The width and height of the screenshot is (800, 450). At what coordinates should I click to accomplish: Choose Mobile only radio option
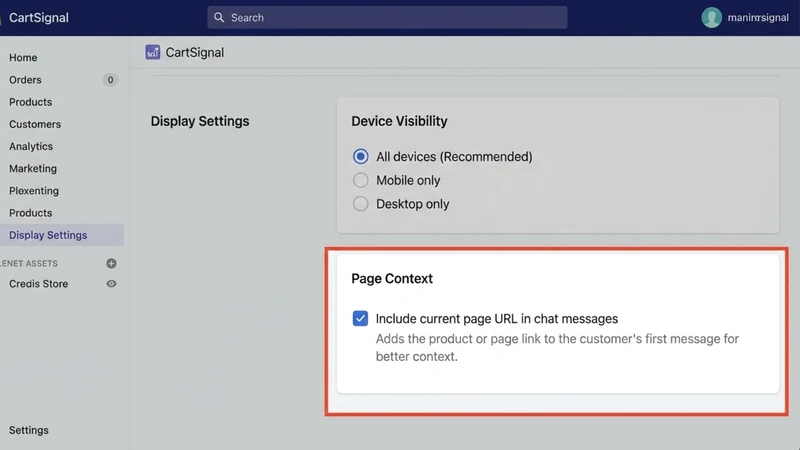(x=360, y=180)
